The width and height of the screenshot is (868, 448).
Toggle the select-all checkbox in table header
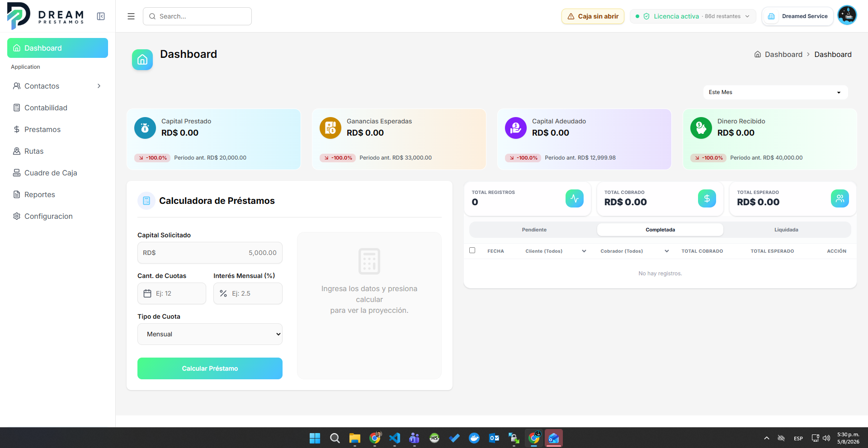coord(472,250)
